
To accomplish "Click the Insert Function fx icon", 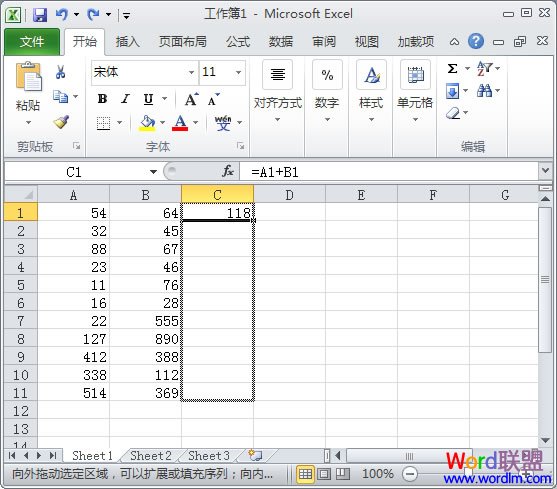I will coord(228,172).
